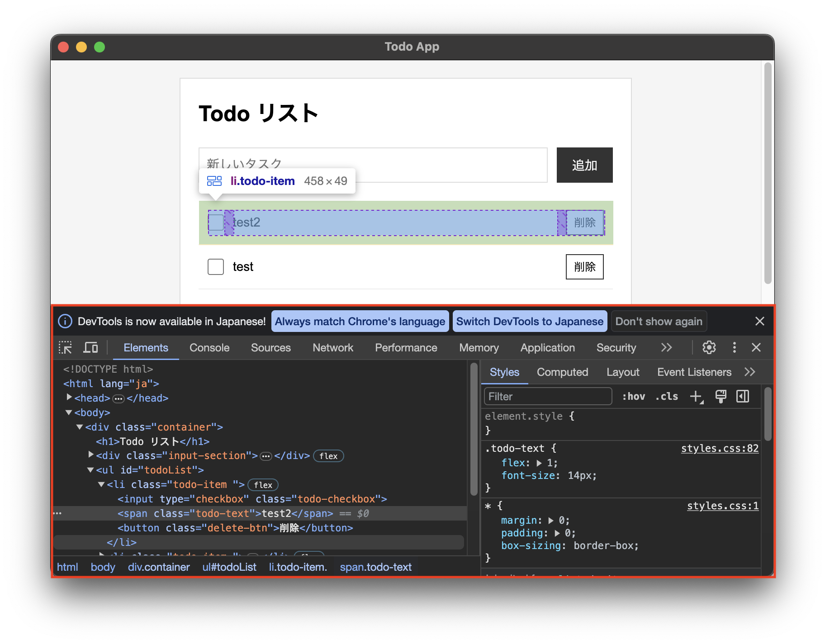
Task: Switch to the Console tab
Action: (x=209, y=347)
